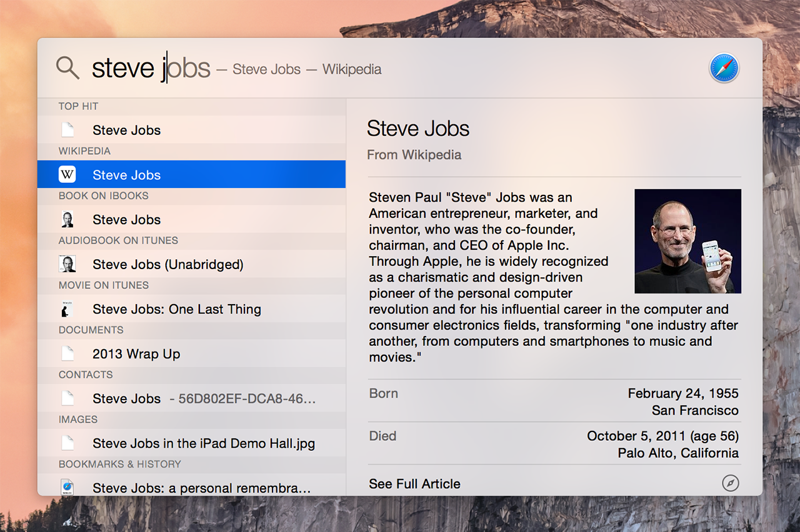Click the Steve Jobs portrait photo

pos(687,241)
